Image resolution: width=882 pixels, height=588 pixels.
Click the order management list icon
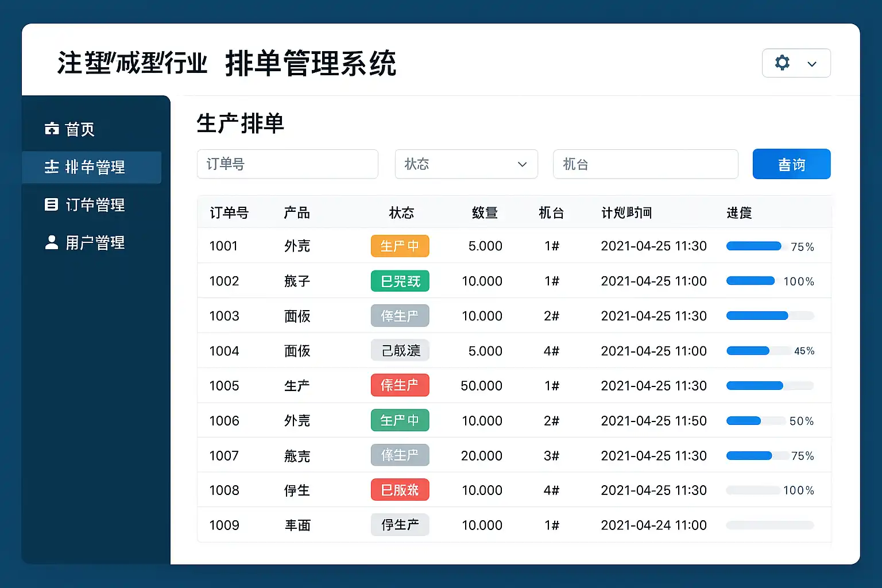[52, 204]
